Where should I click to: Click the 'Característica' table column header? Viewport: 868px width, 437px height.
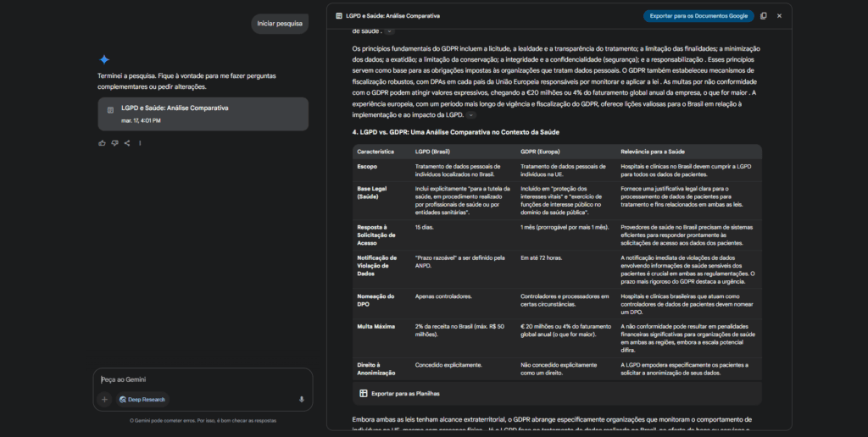pyautogui.click(x=376, y=151)
